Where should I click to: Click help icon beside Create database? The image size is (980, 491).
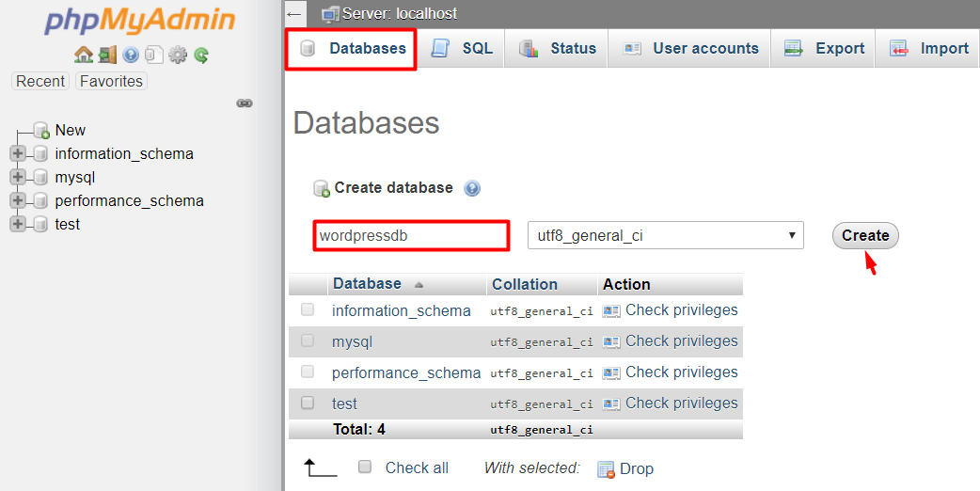point(472,188)
